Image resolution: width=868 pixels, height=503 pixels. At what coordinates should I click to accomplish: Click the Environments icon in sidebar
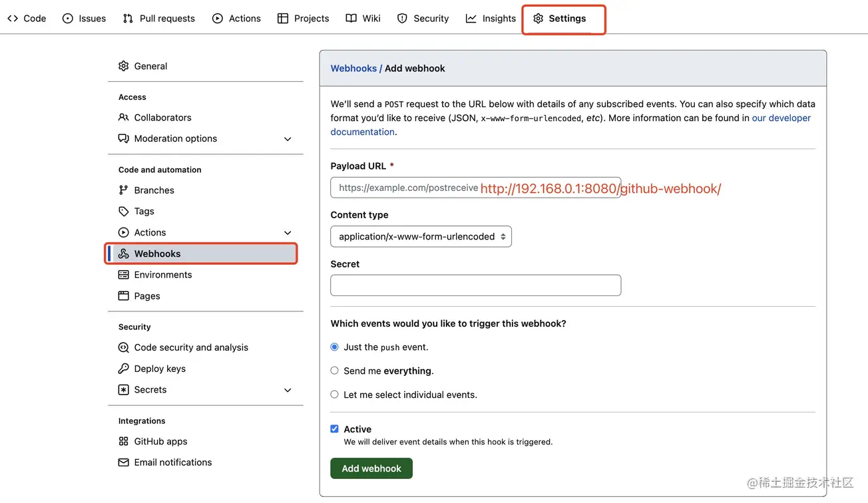coord(123,275)
